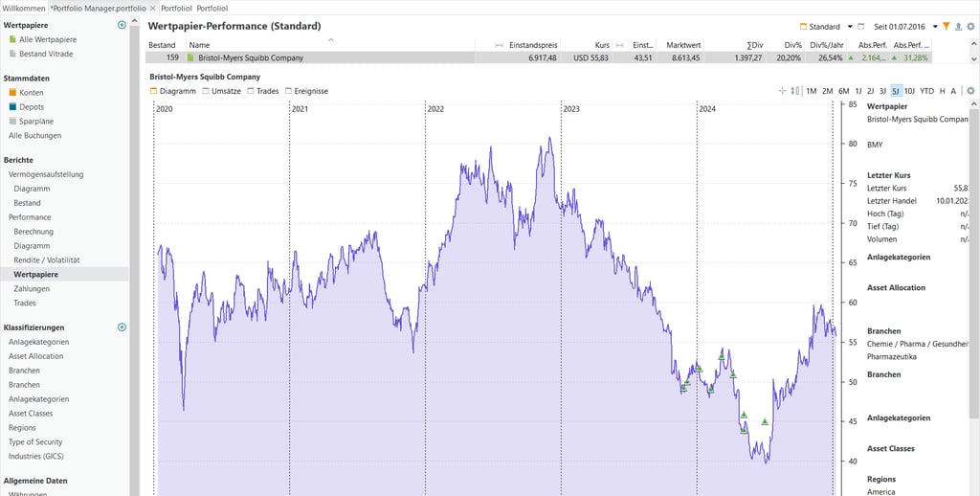
Task: Click the table scroll-up arrow
Action: coord(973,44)
